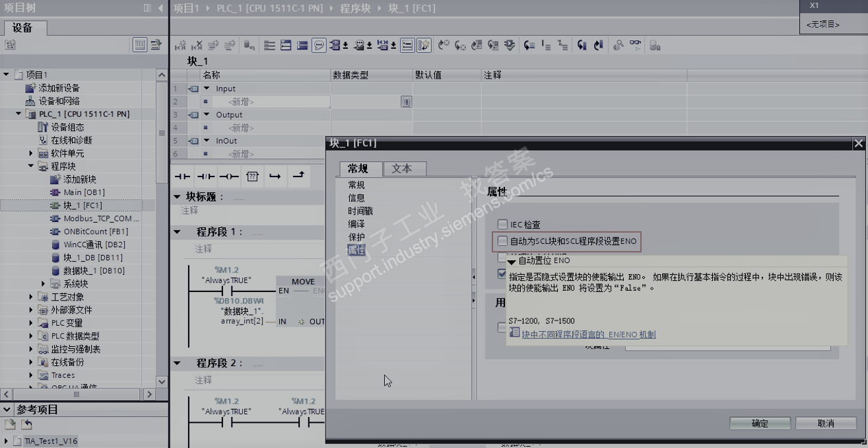
Task: Click the close branch instruction icon
Action: coord(298,176)
